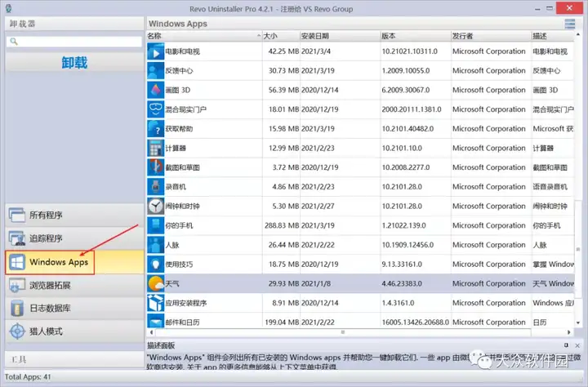Click install date 2021/3/4
Image resolution: width=588 pixels, height=387 pixels.
tap(316, 51)
